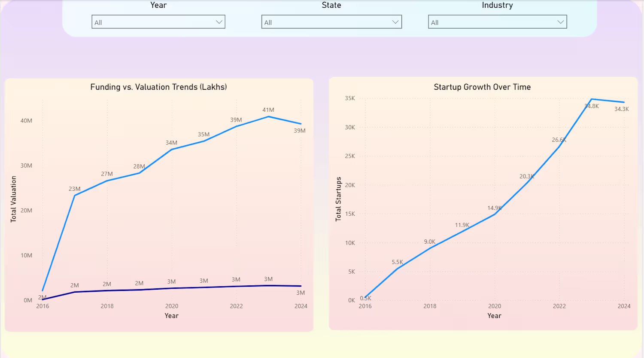Screen dimensions: 644x358
Task: Select the Total Valuation axis title
Action: pyautogui.click(x=13, y=199)
